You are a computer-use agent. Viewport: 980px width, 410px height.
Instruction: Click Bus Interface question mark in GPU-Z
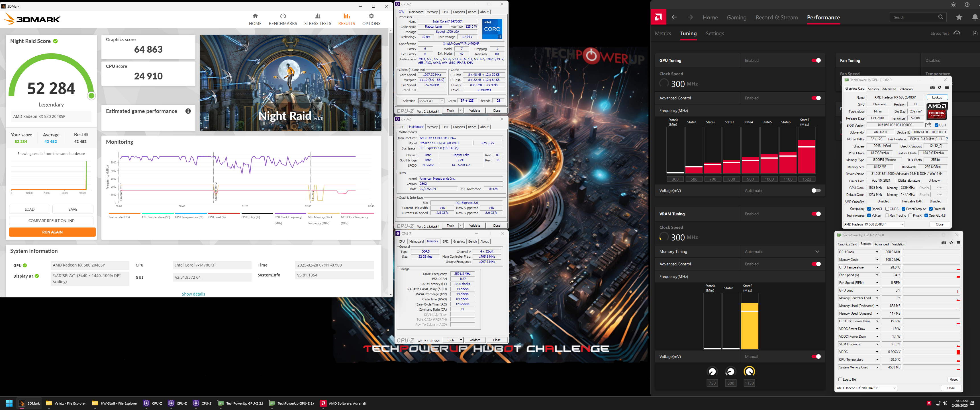(947, 139)
